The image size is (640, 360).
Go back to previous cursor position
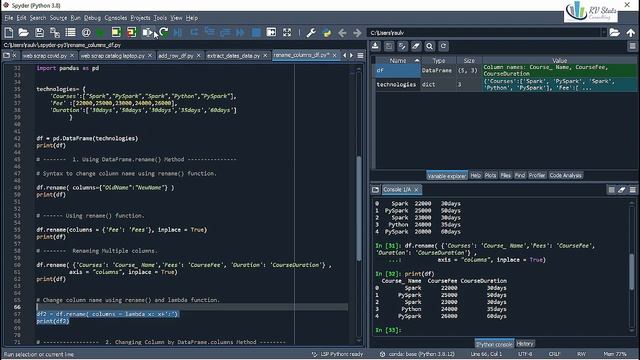[x=342, y=33]
